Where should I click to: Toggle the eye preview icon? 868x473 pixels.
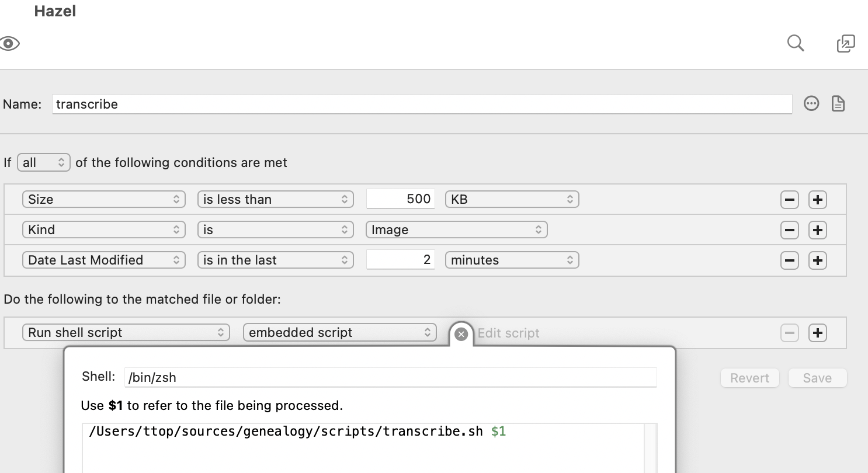coord(9,43)
